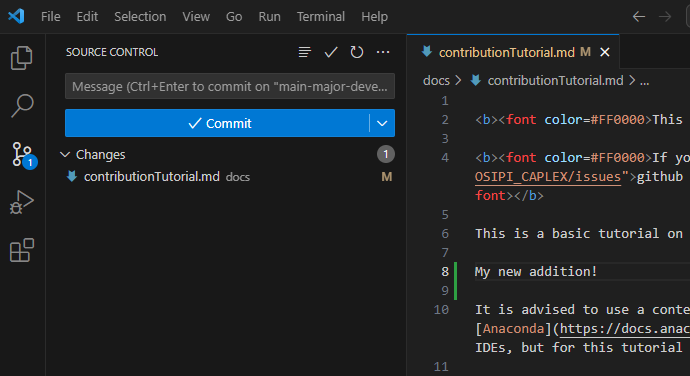690x376 pixels.
Task: Click line number 6 in the gutter
Action: pos(445,234)
